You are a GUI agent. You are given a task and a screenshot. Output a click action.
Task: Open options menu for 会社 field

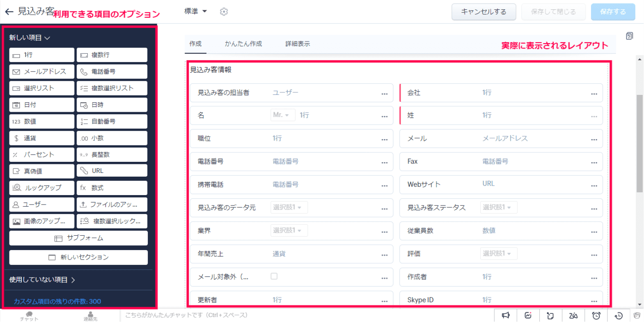pyautogui.click(x=594, y=94)
